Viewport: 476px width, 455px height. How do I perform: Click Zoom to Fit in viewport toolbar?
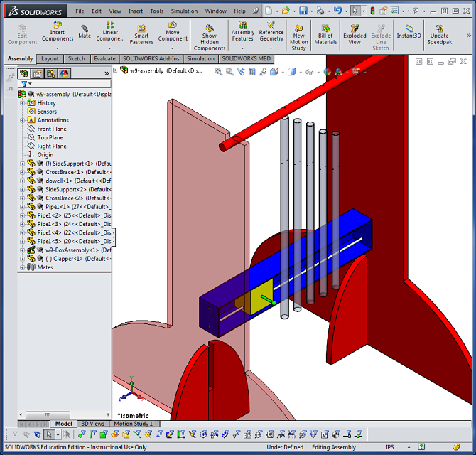[x=218, y=72]
